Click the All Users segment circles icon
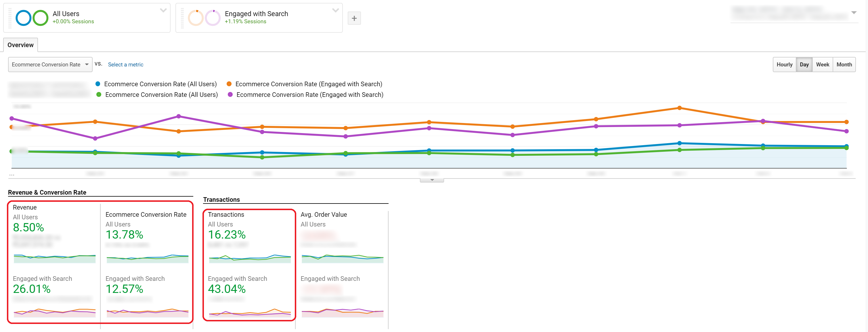This screenshot has height=332, width=868. pyautogui.click(x=32, y=18)
